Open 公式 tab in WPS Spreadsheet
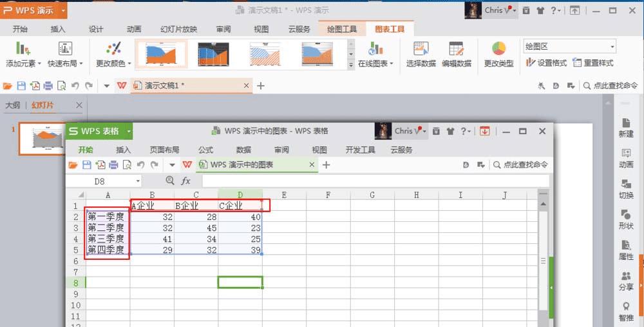Image resolution: width=644 pixels, height=327 pixels. [x=206, y=150]
